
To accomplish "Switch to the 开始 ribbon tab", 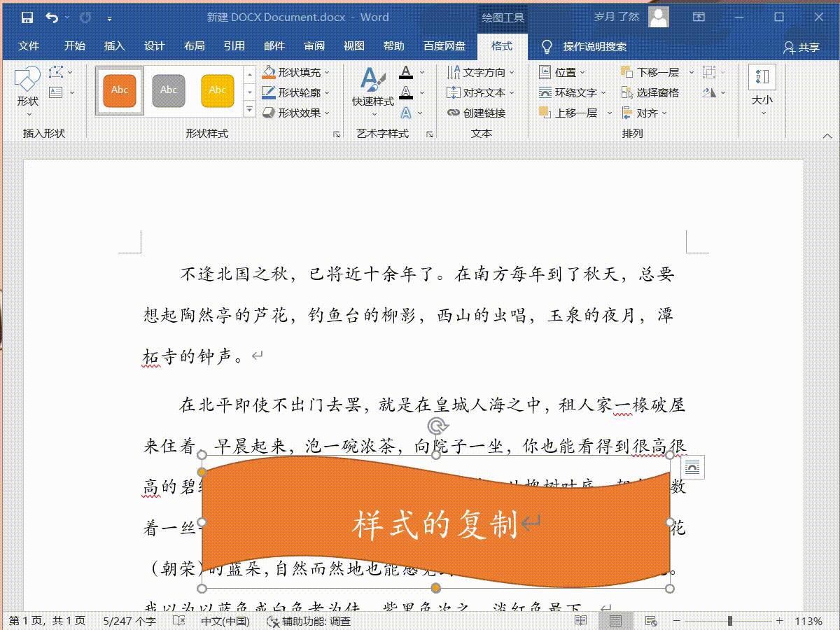I will click(x=73, y=46).
